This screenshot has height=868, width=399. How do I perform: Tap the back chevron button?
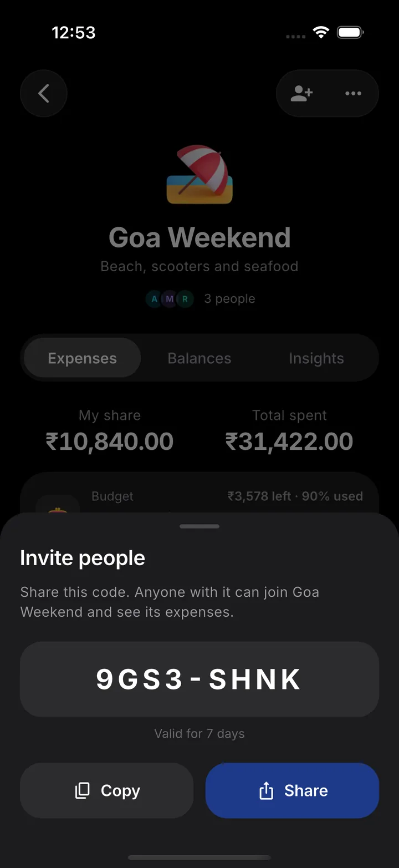coord(44,93)
